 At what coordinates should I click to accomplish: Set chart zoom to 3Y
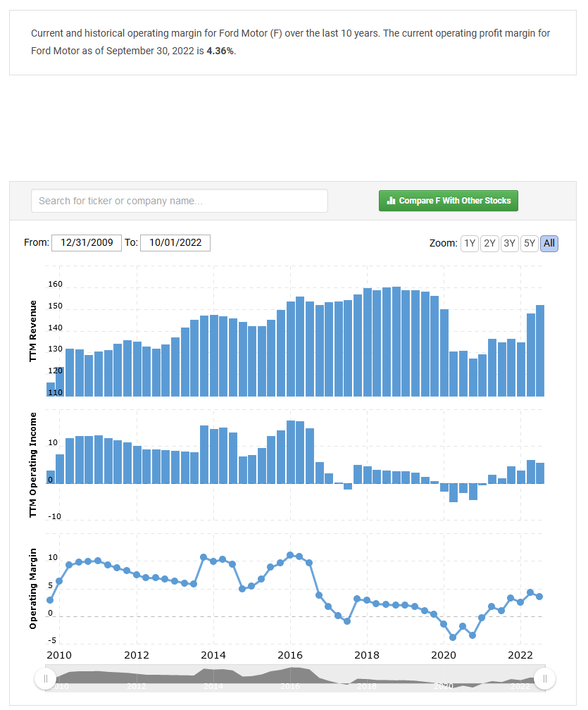click(x=509, y=244)
